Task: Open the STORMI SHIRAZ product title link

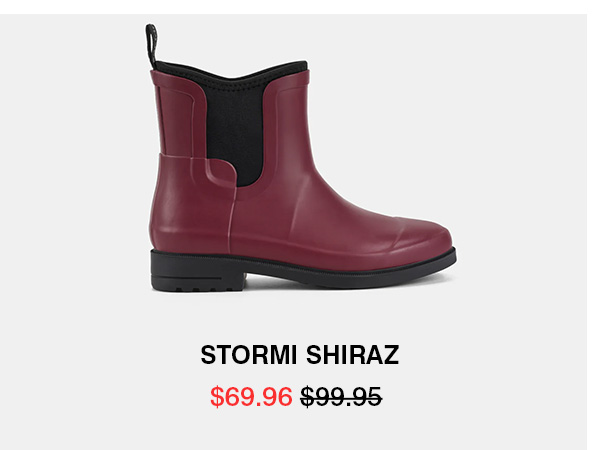Action: click(300, 355)
